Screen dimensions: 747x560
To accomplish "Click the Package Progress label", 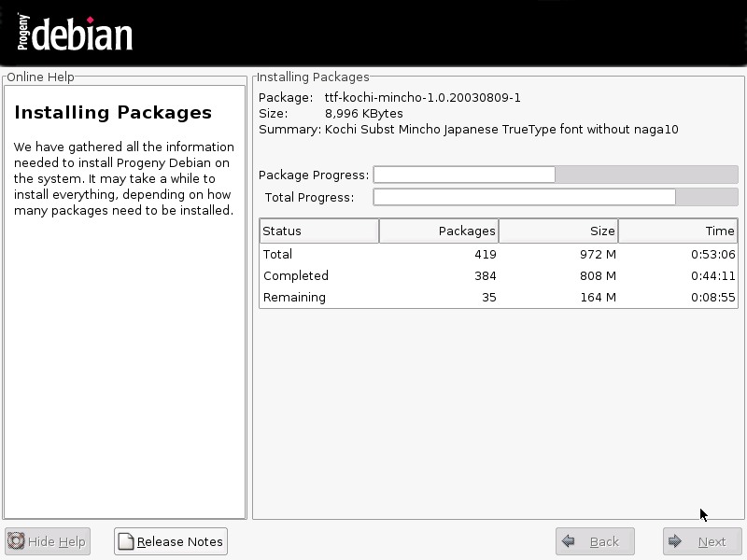I will click(314, 175).
